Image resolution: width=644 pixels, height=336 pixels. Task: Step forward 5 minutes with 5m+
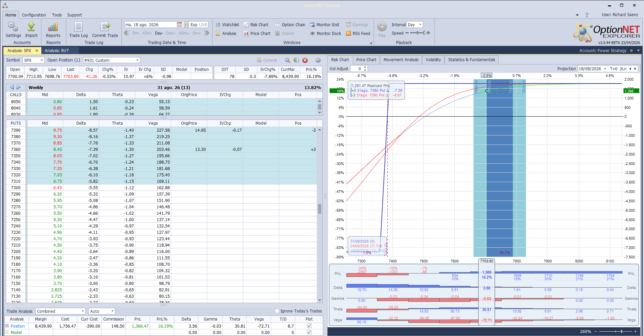(x=196, y=33)
